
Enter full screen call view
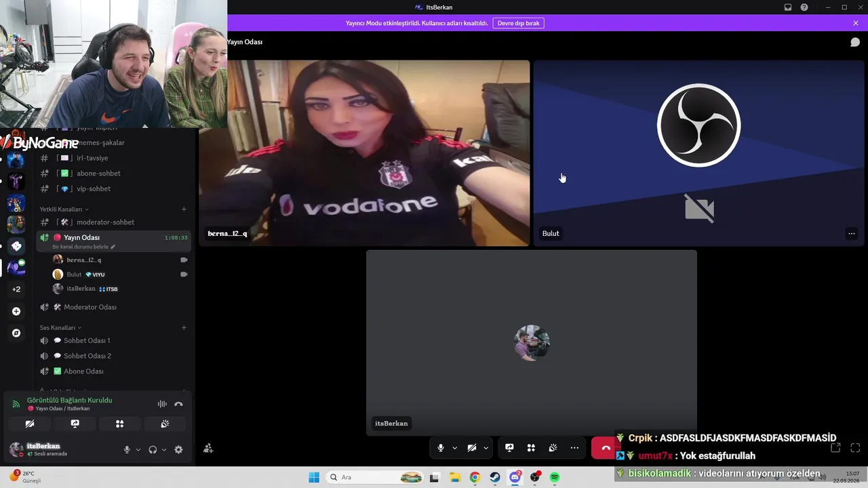(x=855, y=447)
